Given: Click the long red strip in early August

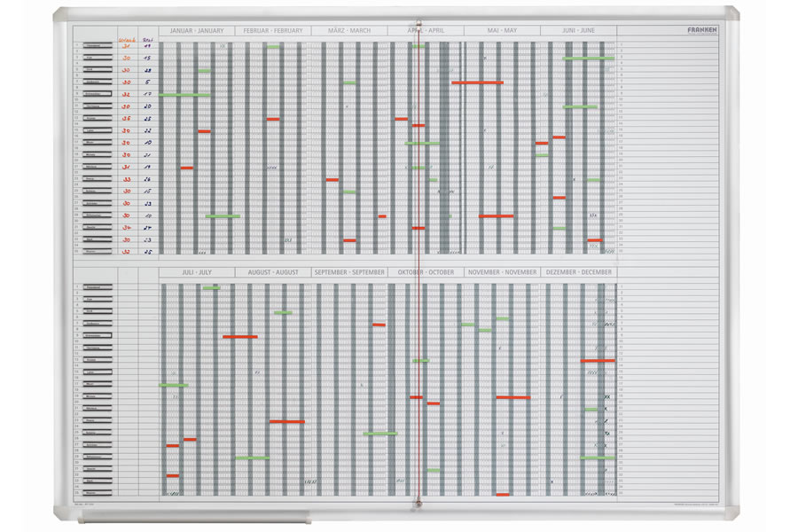Looking at the screenshot, I should (x=240, y=337).
